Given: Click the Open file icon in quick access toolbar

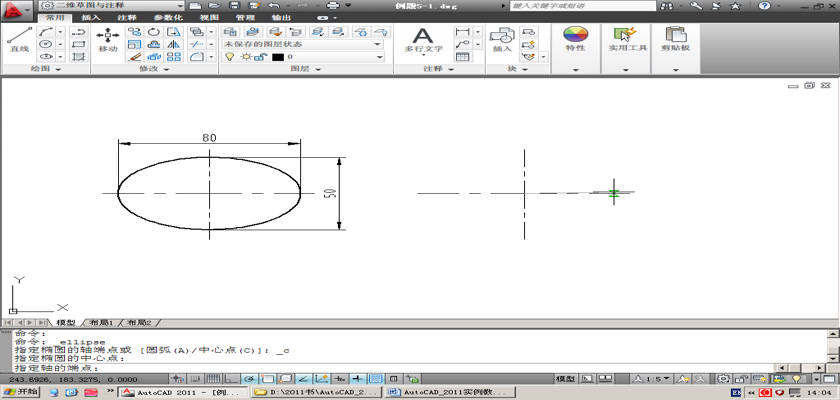Looking at the screenshot, I should [x=214, y=5].
